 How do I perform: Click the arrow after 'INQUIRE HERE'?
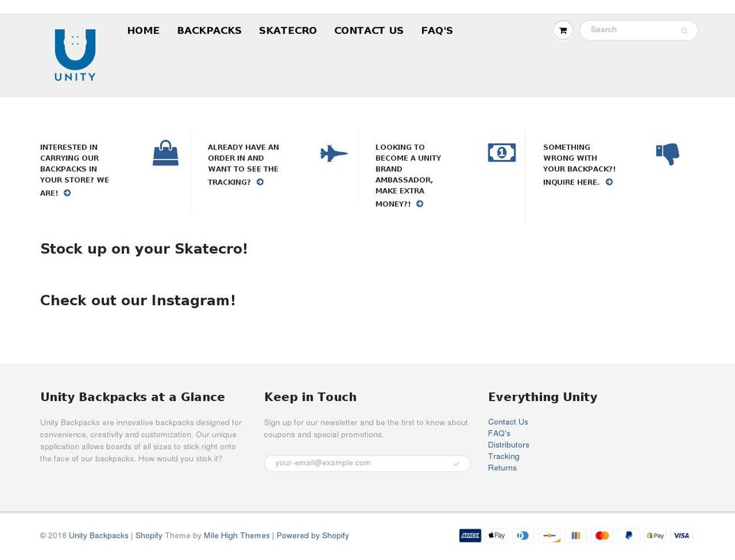(609, 182)
